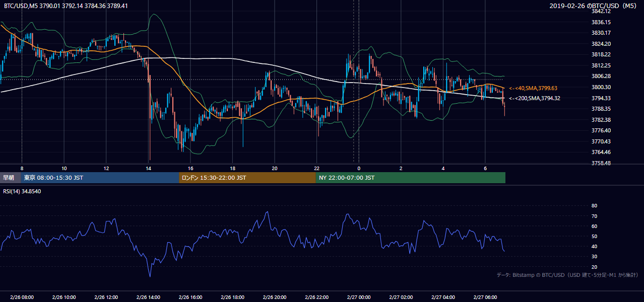Viewport: 644px width, 302px height.
Task: Click bottom date label 2/27 02:00
Action: 401,297
